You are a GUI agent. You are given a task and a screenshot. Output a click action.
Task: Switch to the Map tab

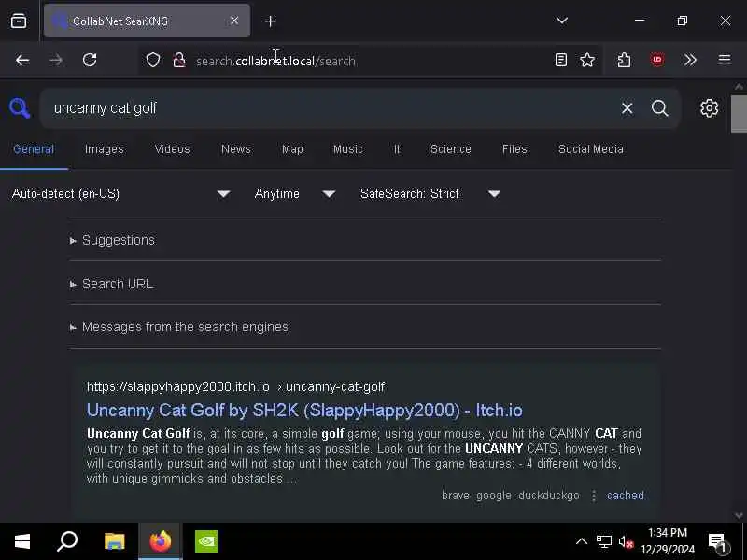click(292, 149)
